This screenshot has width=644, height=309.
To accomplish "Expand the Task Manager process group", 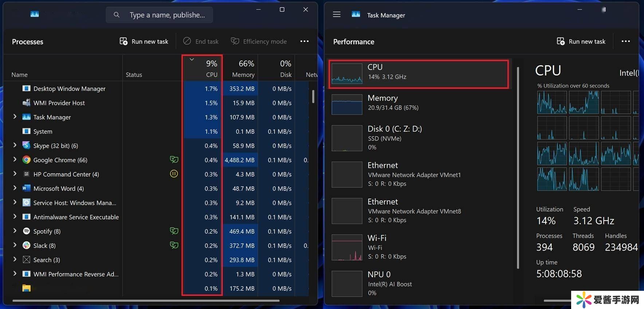I will coord(15,117).
